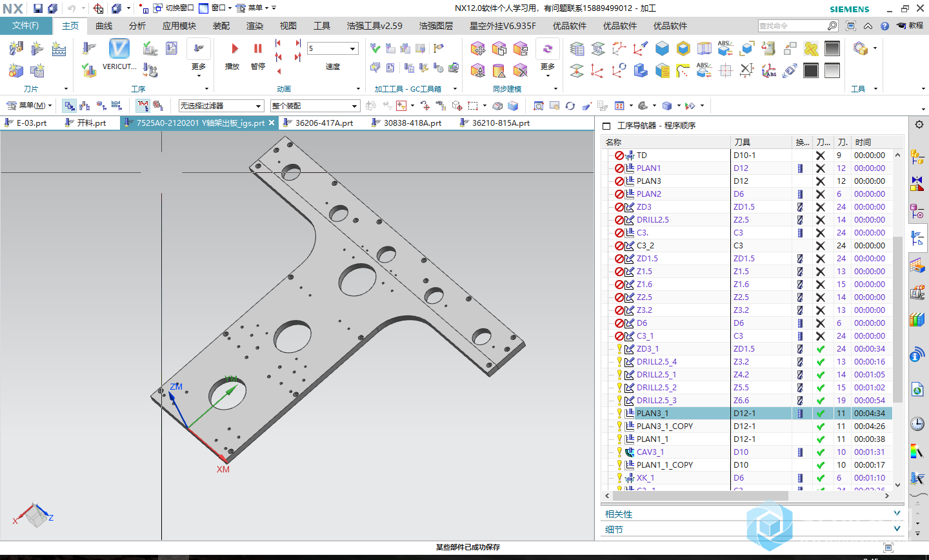
Task: Click the Fit view icon
Action: coord(538,106)
